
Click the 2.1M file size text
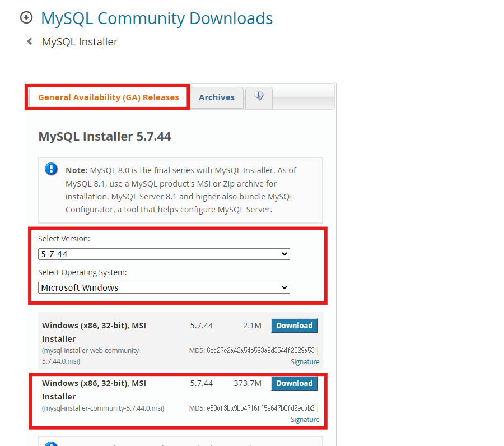pyautogui.click(x=252, y=326)
